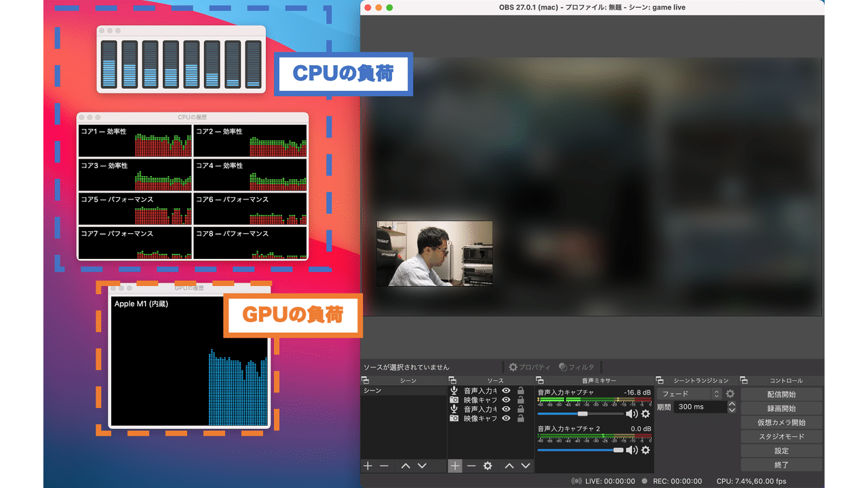The height and width of the screenshot is (488, 868).
Task: Open OBS settings via the 設定 button
Action: (781, 450)
